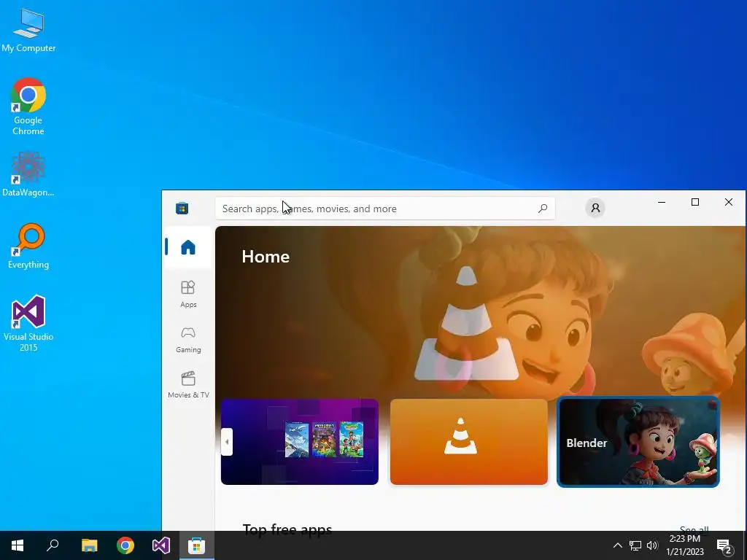Select the Everything desktop shortcut
The height and width of the screenshot is (560, 747).
28,246
